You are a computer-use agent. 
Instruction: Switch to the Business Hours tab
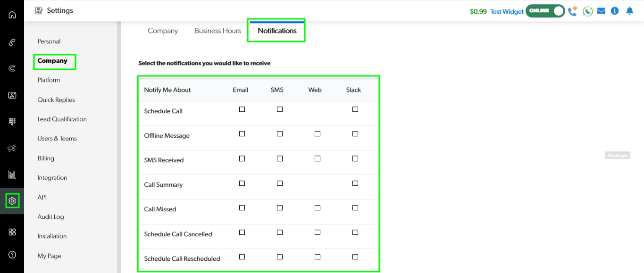217,31
